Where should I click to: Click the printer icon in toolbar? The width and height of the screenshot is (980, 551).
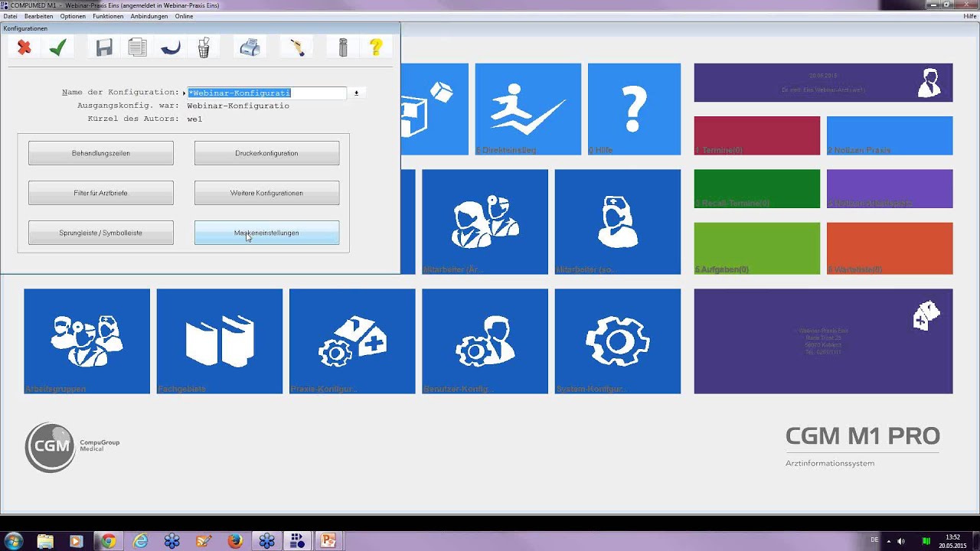tap(250, 47)
